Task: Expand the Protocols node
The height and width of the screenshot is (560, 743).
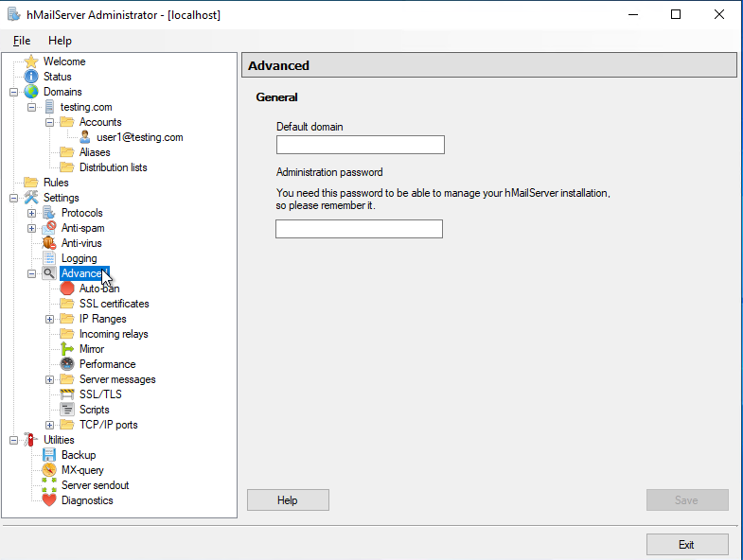Action: click(x=32, y=213)
